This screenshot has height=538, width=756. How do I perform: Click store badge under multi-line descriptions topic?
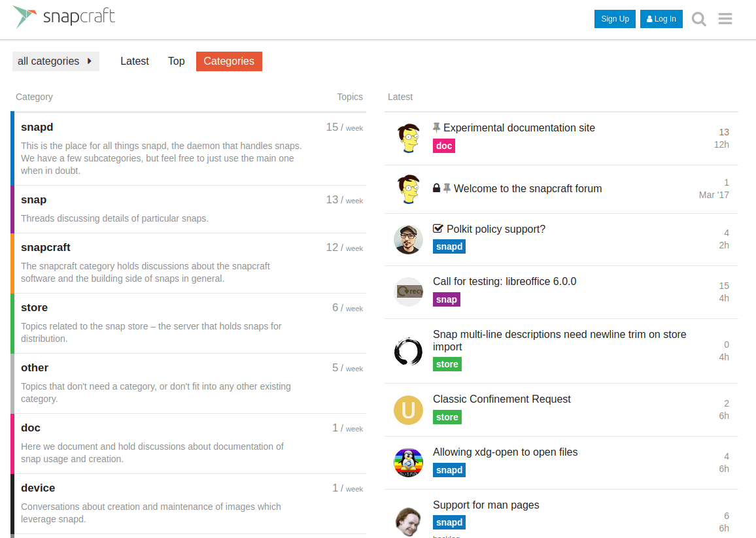(x=447, y=364)
